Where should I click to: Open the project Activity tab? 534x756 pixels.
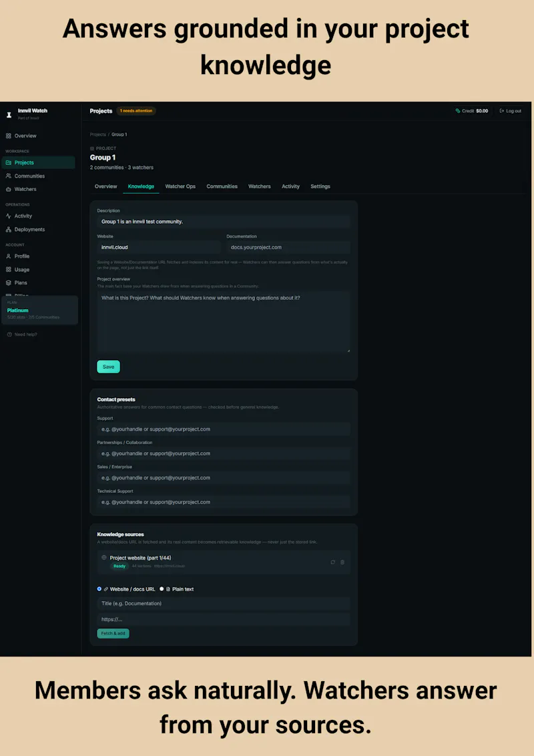pos(290,186)
